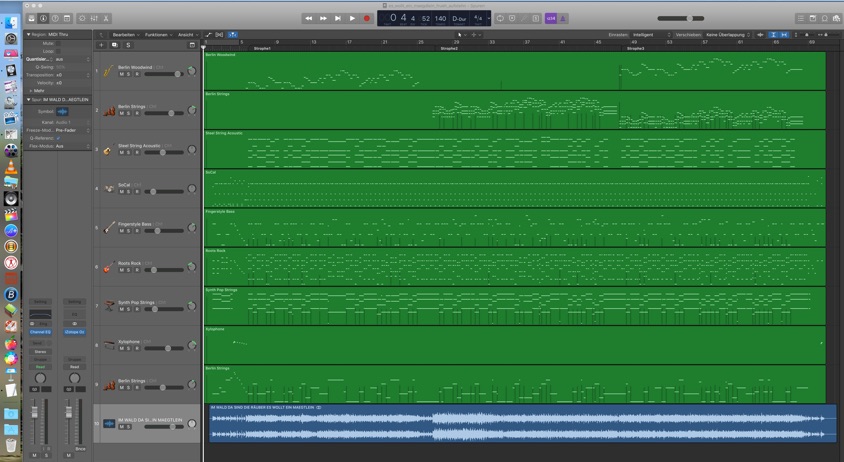Screen dimensions: 844x462
Task: Toggle the Show Automation button
Action: 209,34
